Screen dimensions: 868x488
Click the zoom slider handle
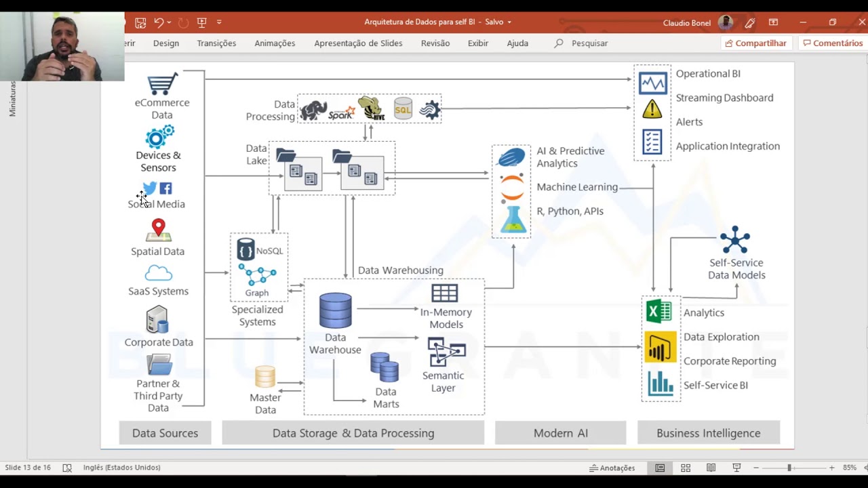[x=789, y=468]
